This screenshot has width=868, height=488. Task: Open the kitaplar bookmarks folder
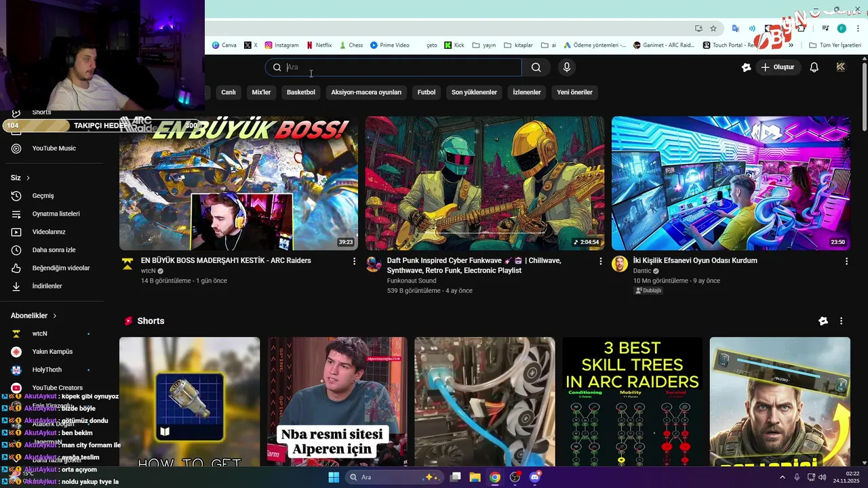(519, 45)
